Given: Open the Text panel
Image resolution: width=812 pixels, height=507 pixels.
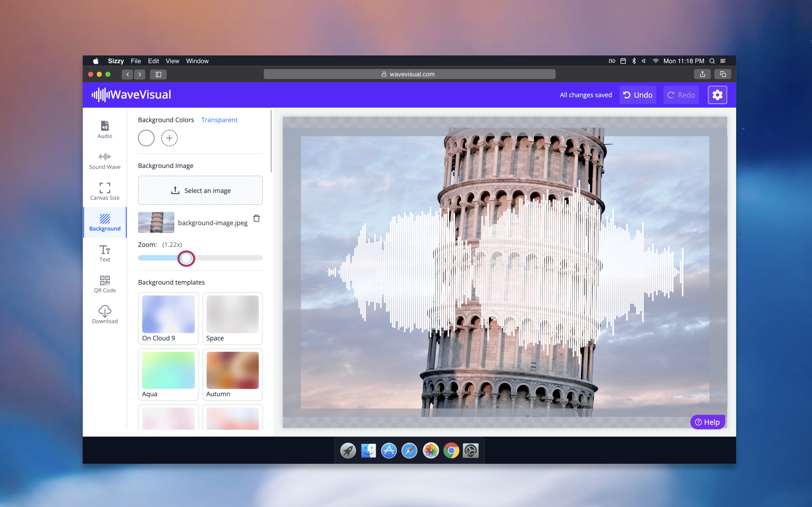Looking at the screenshot, I should 104,253.
